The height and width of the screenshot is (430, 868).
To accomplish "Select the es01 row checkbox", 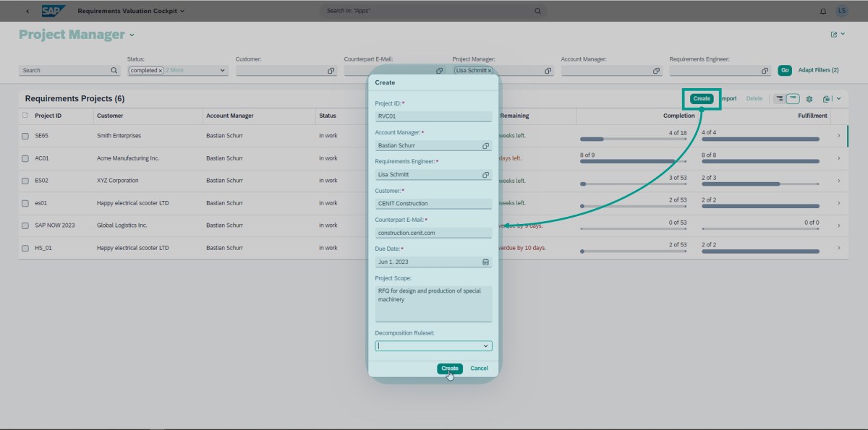I will [x=25, y=203].
